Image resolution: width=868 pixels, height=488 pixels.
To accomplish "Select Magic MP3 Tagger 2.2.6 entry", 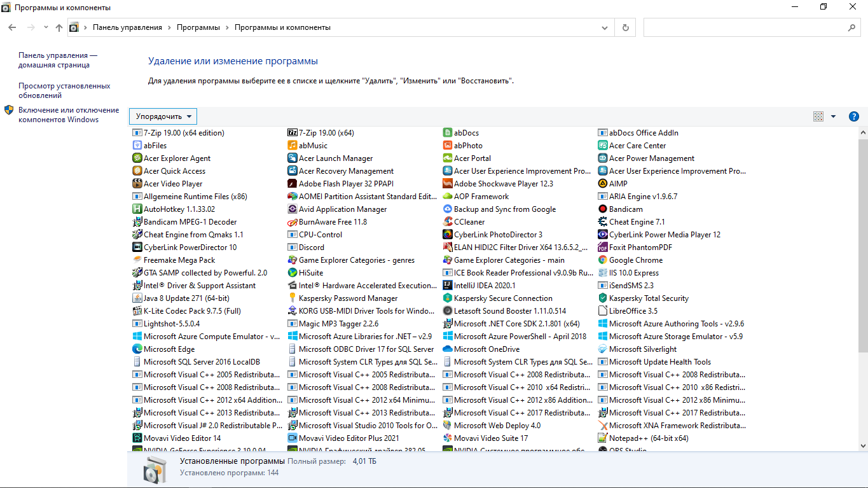I will 333,324.
